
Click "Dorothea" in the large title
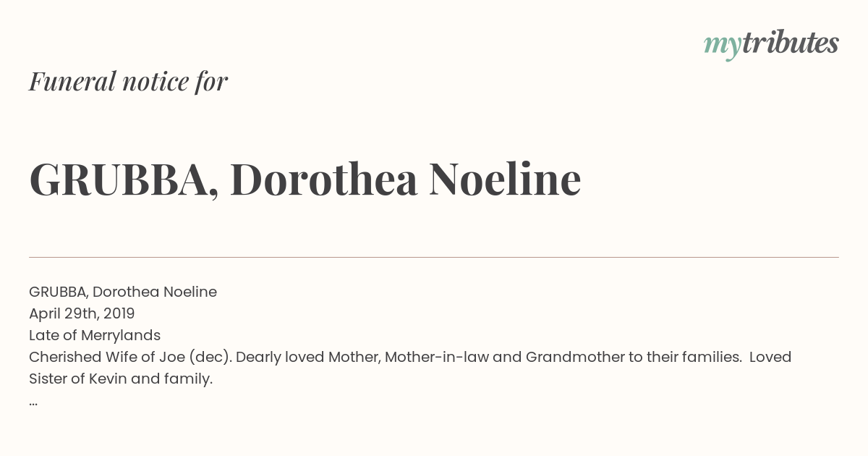tap(324, 180)
